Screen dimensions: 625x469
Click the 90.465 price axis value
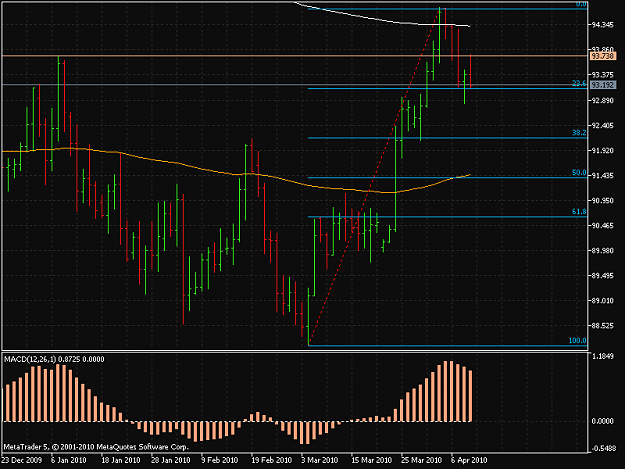tap(602, 226)
